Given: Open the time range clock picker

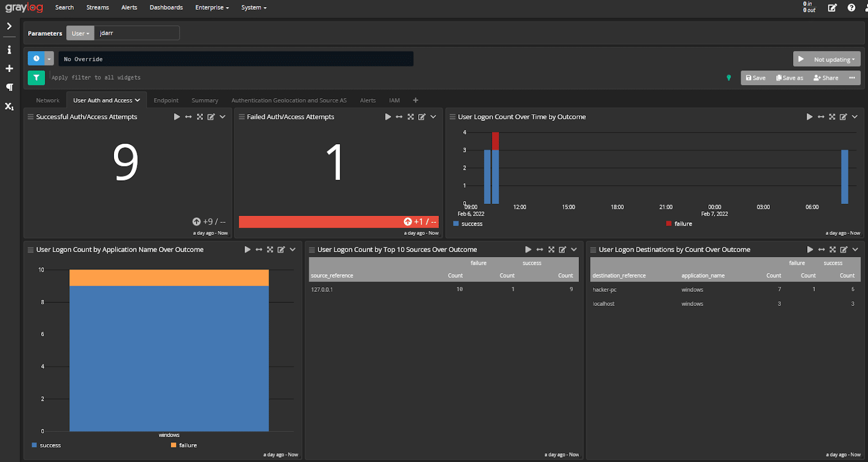Looking at the screenshot, I should [36, 59].
